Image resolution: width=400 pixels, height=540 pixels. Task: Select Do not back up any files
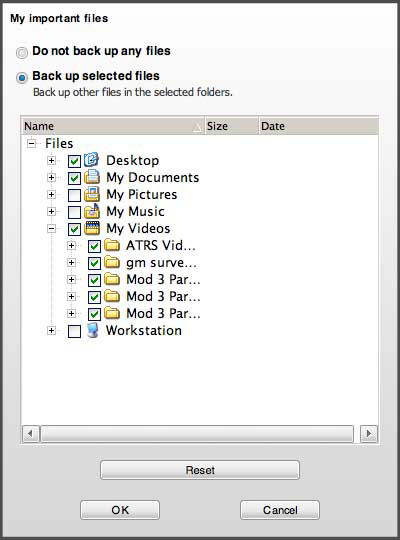[x=22, y=52]
